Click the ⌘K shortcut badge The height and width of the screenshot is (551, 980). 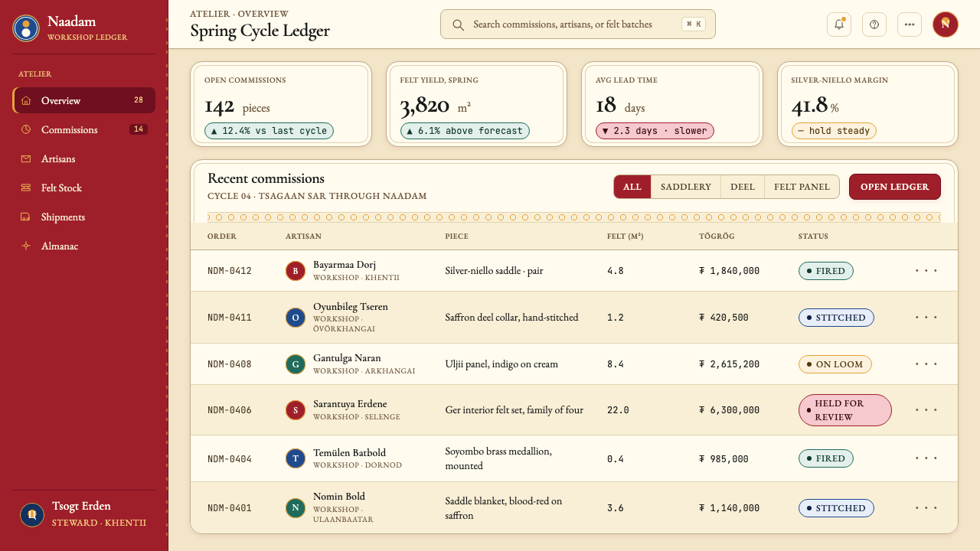coord(694,24)
